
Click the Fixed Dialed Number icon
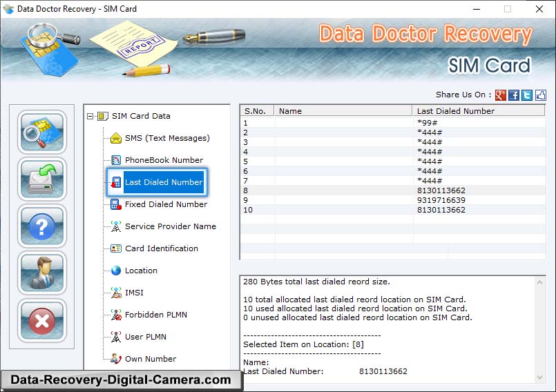116,204
